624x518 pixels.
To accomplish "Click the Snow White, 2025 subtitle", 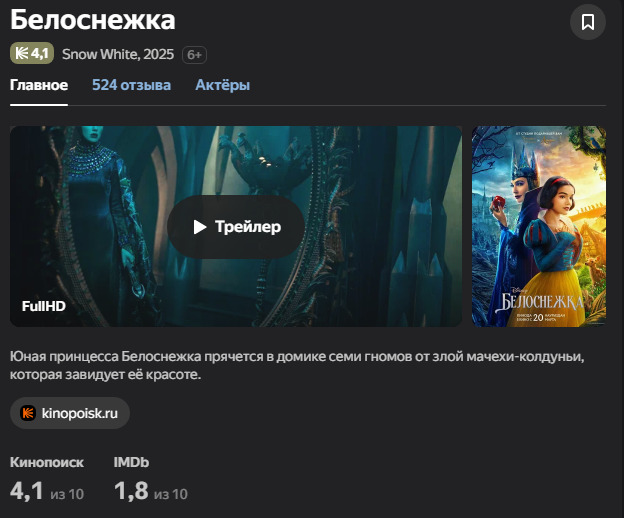I will (x=118, y=54).
